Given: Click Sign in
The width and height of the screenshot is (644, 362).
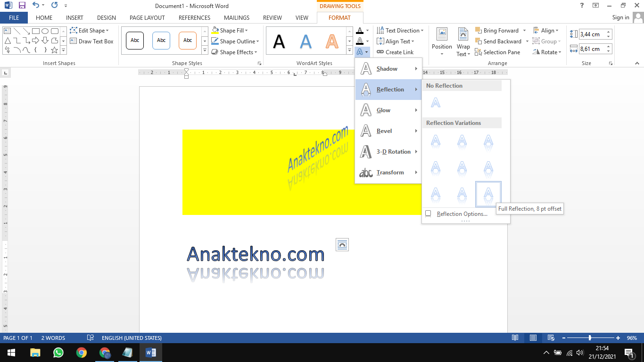Looking at the screenshot, I should pos(620,17).
